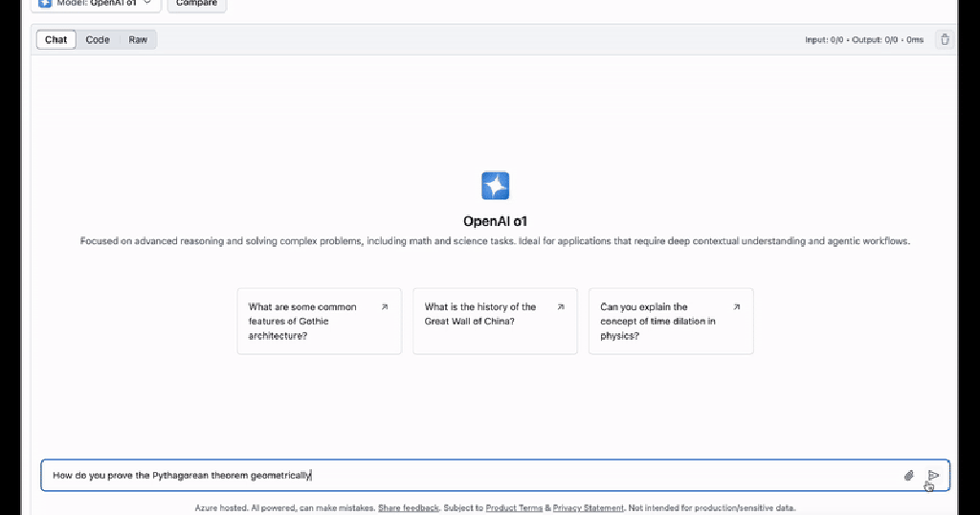Select the time dilation prompt card
This screenshot has height=515, width=980.
point(671,322)
